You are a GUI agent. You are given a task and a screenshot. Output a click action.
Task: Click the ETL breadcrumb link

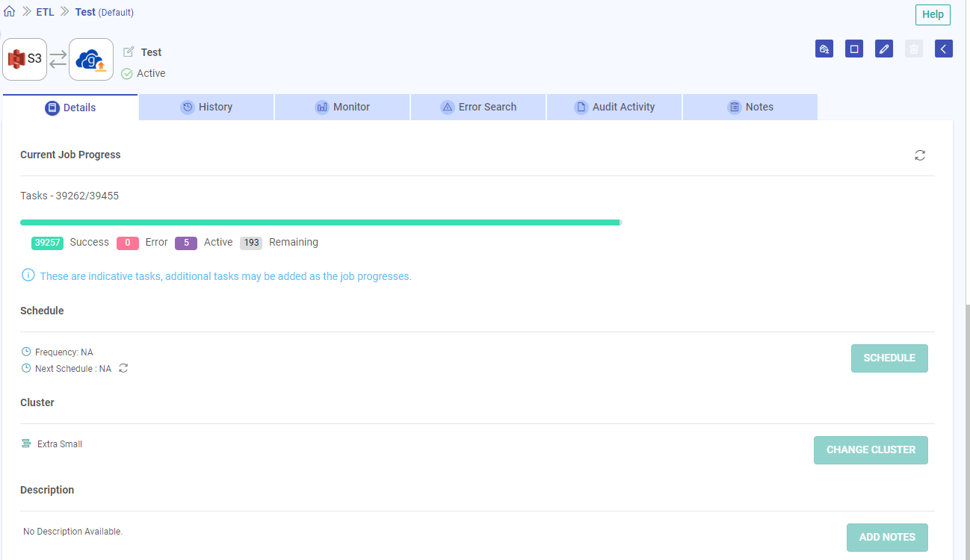(45, 12)
